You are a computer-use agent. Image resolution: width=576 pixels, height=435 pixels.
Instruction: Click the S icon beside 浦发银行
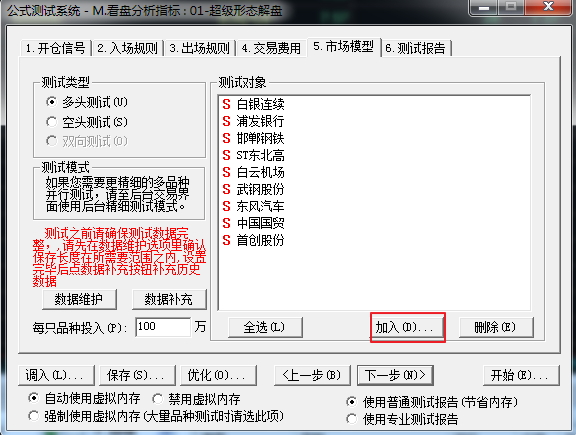[226, 121]
